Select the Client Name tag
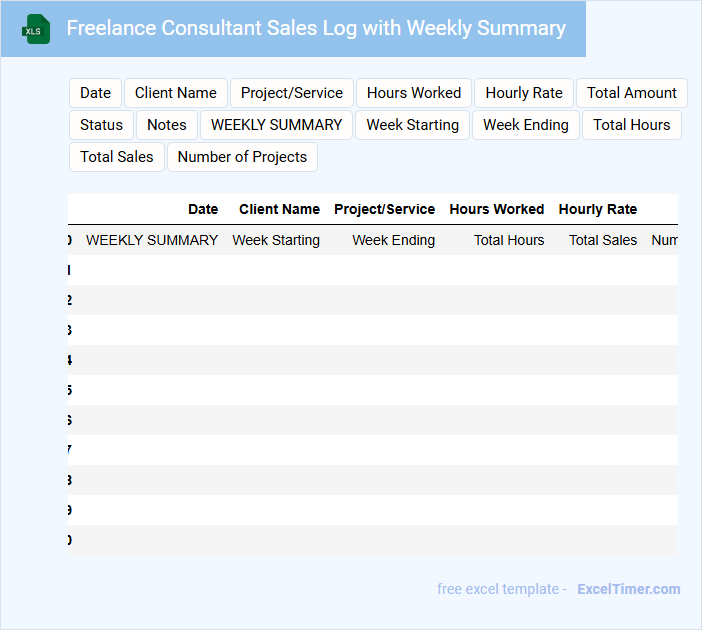 click(176, 93)
